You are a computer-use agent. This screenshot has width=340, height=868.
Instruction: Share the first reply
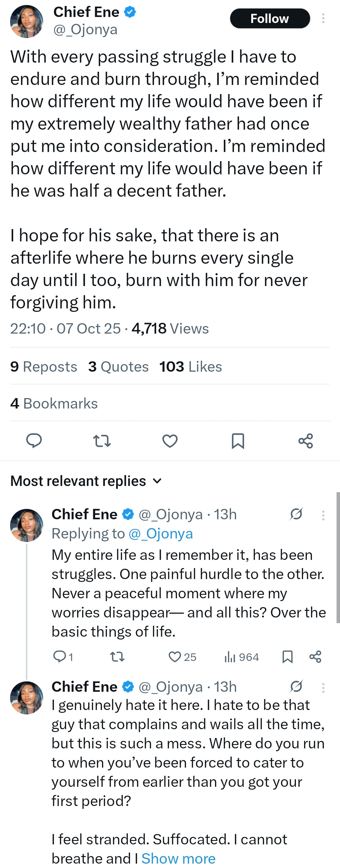(315, 657)
